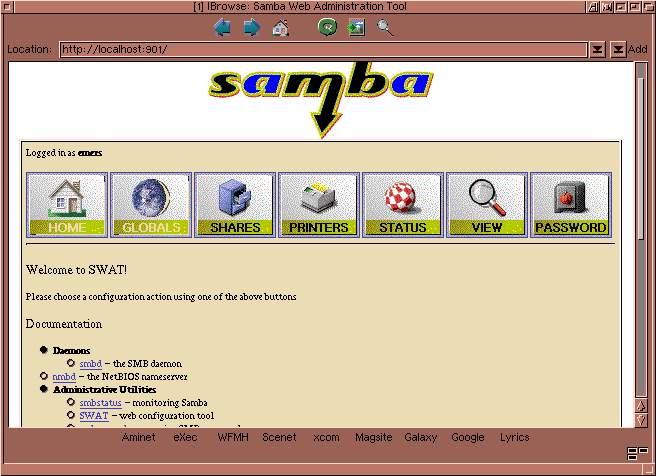
Task: Go forward with the right arrow icon
Action: pos(252,28)
